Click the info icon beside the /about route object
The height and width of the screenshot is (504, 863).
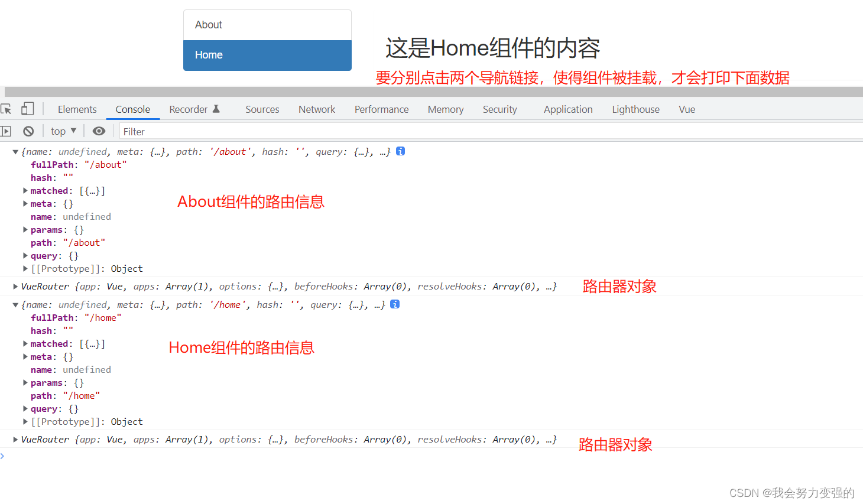(x=400, y=151)
